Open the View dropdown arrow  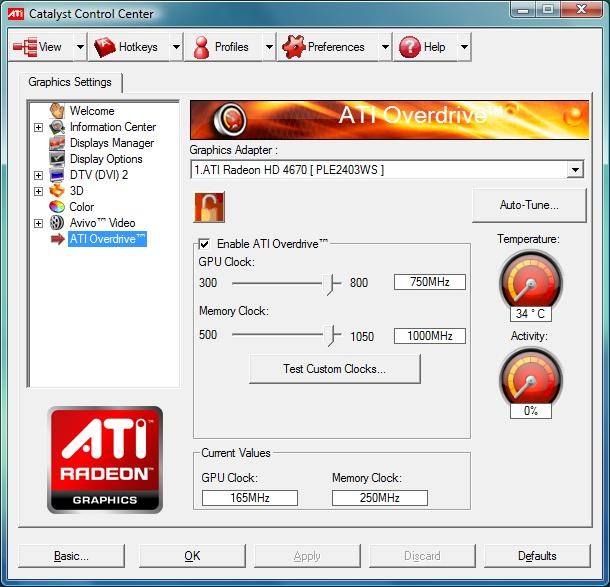tap(80, 47)
